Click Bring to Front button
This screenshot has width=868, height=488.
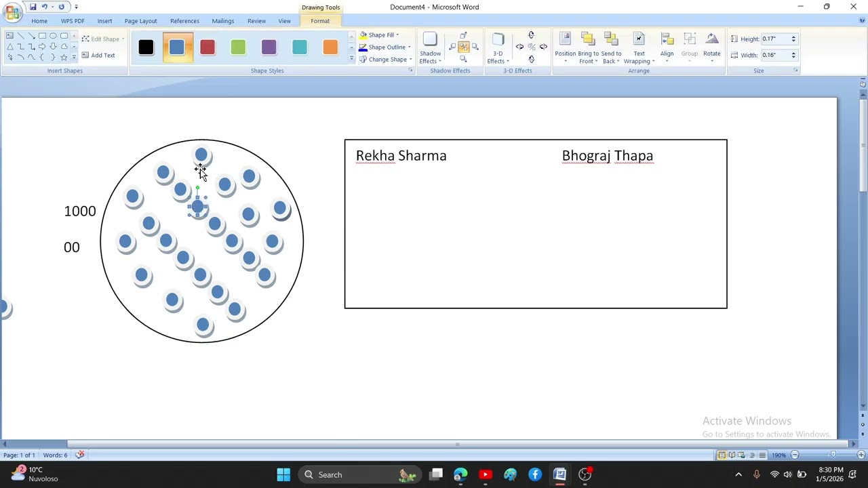click(588, 47)
